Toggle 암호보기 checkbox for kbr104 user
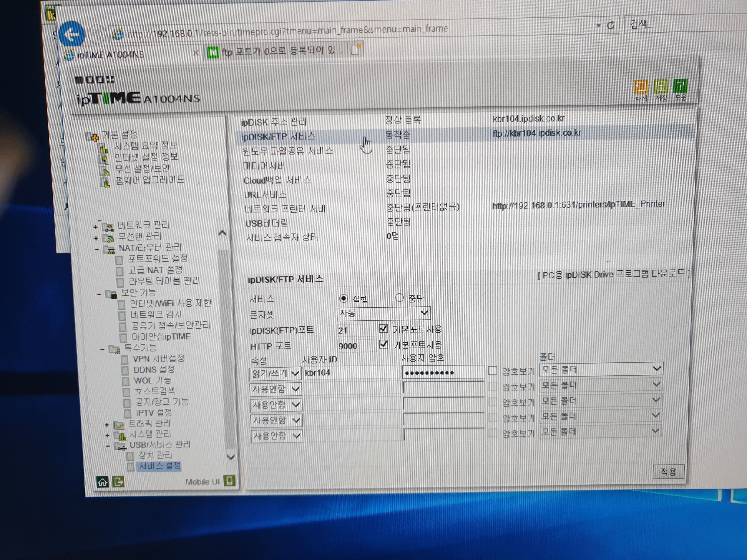Screen dimensions: 747x560 (493, 371)
